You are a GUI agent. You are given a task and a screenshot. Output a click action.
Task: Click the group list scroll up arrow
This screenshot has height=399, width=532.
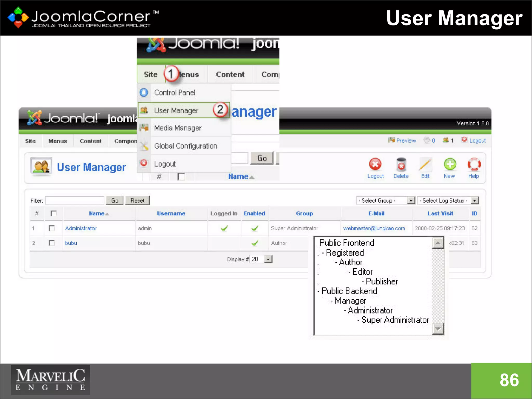[438, 243]
